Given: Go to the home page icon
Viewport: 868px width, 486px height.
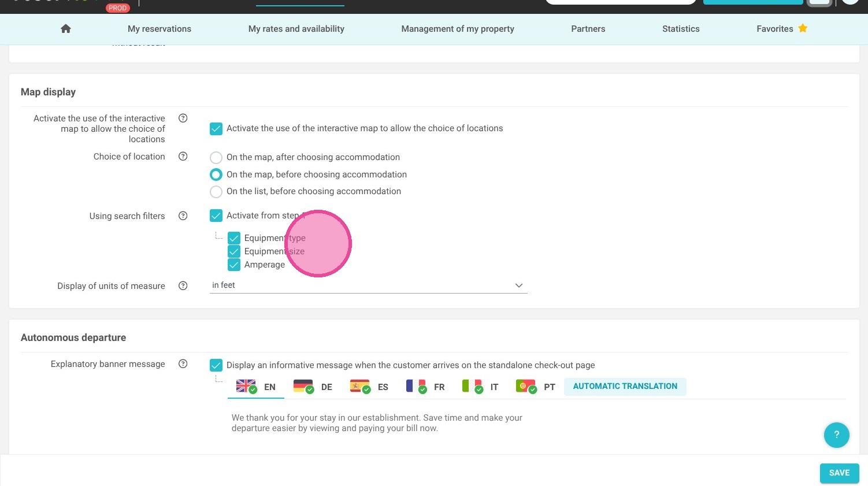Looking at the screenshot, I should 66,28.
